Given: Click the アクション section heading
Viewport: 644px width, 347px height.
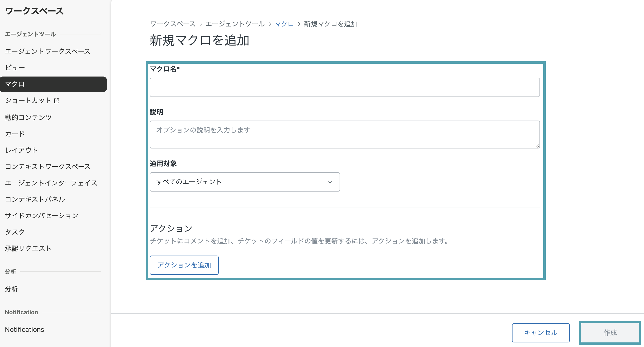Looking at the screenshot, I should pos(171,228).
